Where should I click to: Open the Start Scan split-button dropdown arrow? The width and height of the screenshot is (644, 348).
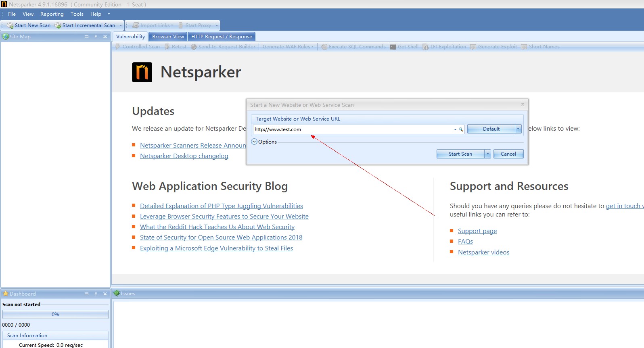point(487,154)
